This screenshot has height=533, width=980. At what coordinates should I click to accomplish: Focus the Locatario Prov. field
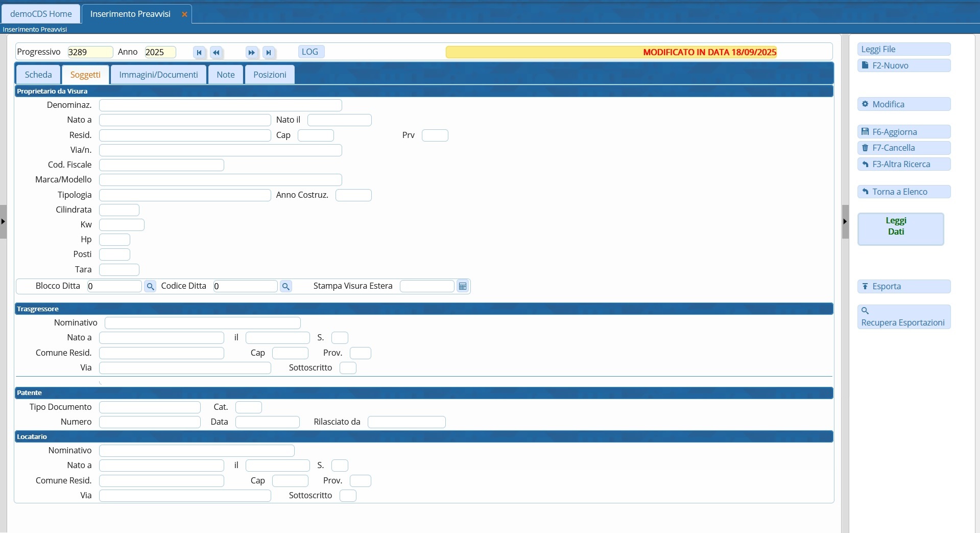361,481
